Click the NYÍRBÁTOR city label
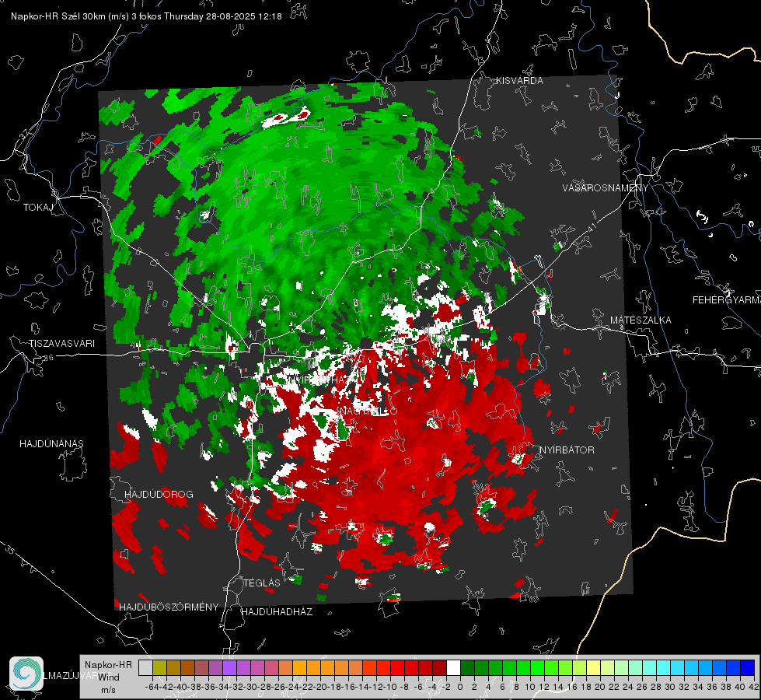Viewport: 761px width, 700px height. pos(567,450)
